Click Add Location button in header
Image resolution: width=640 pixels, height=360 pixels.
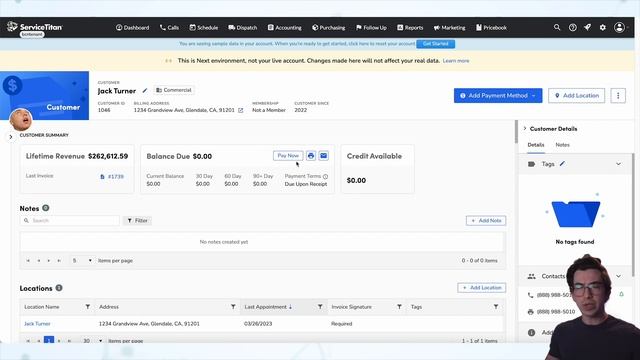[576, 96]
